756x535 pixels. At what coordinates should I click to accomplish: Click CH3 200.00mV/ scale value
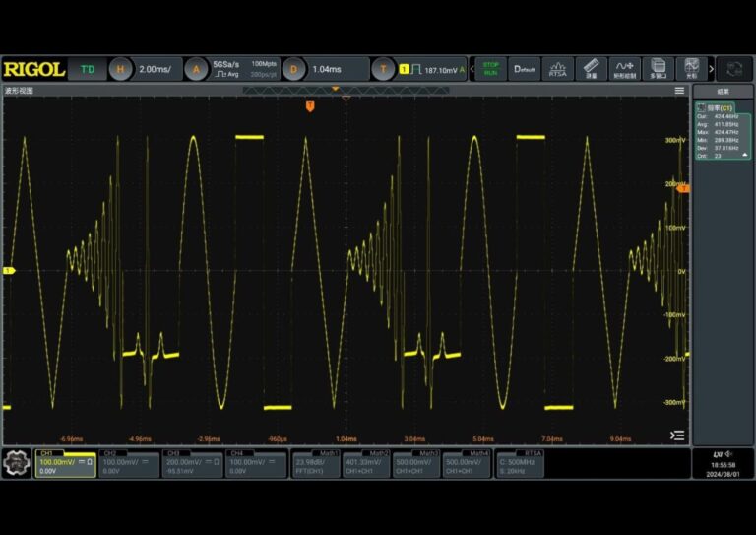(186, 462)
